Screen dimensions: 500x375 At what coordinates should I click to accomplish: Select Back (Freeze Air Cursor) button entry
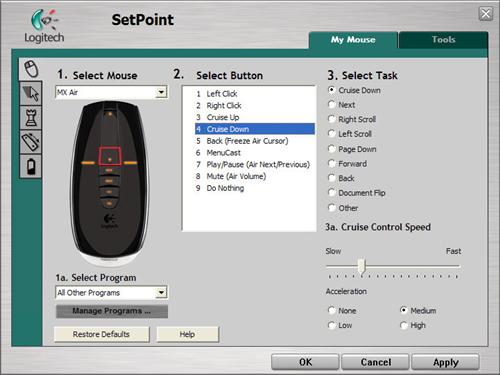[x=255, y=141]
